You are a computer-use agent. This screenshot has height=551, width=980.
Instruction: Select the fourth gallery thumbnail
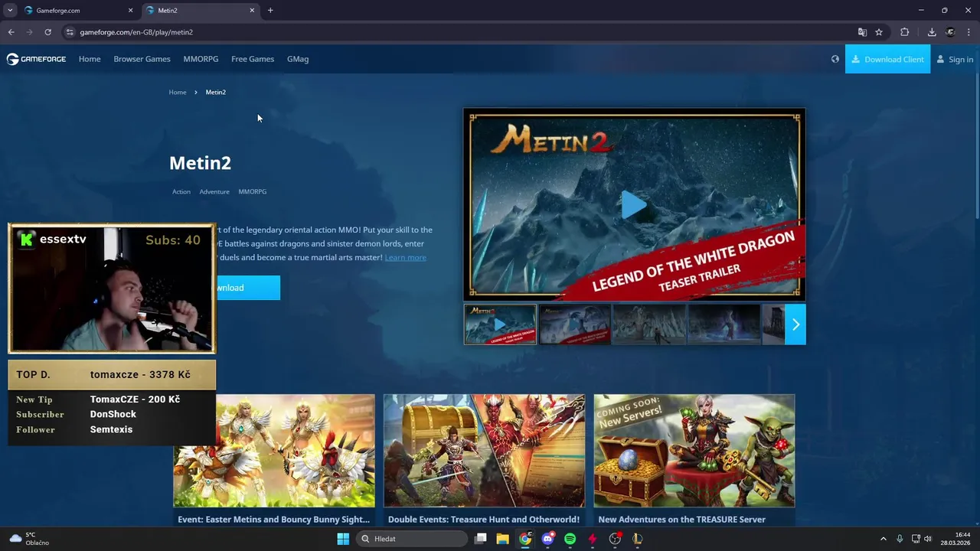(724, 324)
